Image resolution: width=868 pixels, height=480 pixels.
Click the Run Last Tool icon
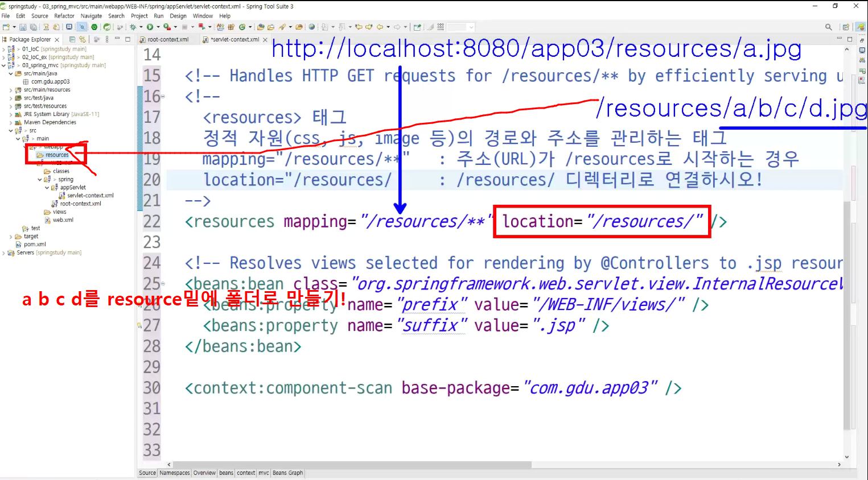click(x=167, y=27)
